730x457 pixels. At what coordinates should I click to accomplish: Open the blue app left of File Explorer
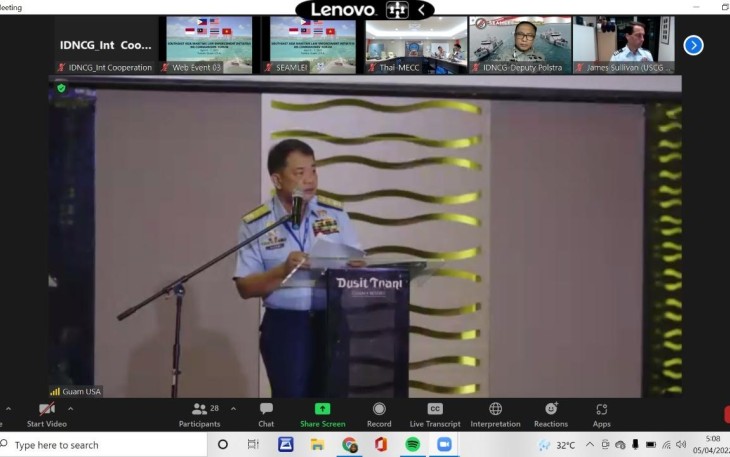click(285, 444)
